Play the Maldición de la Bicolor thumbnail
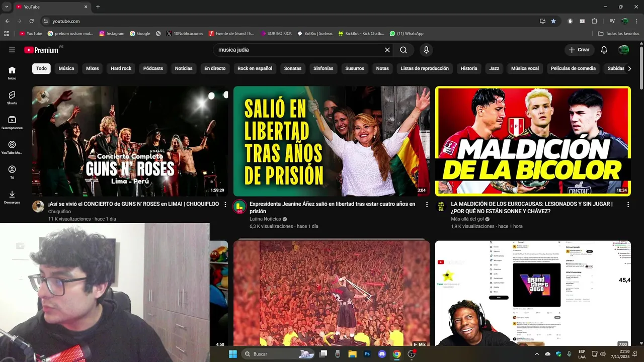This screenshot has height=362, width=644. (533, 141)
